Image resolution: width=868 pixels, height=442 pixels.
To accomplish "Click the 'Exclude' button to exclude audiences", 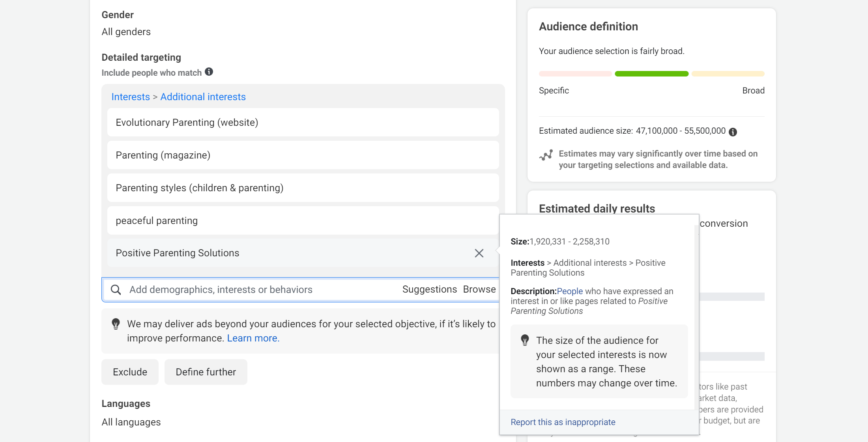I will click(x=130, y=372).
